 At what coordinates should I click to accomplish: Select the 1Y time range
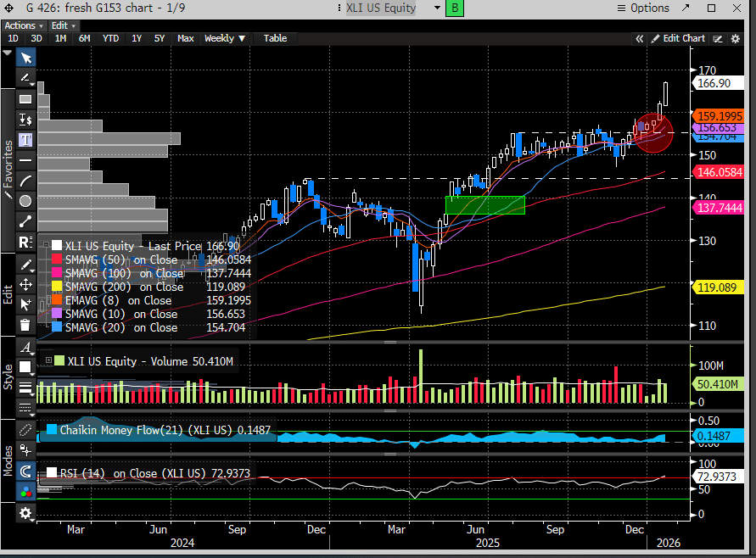click(x=137, y=38)
